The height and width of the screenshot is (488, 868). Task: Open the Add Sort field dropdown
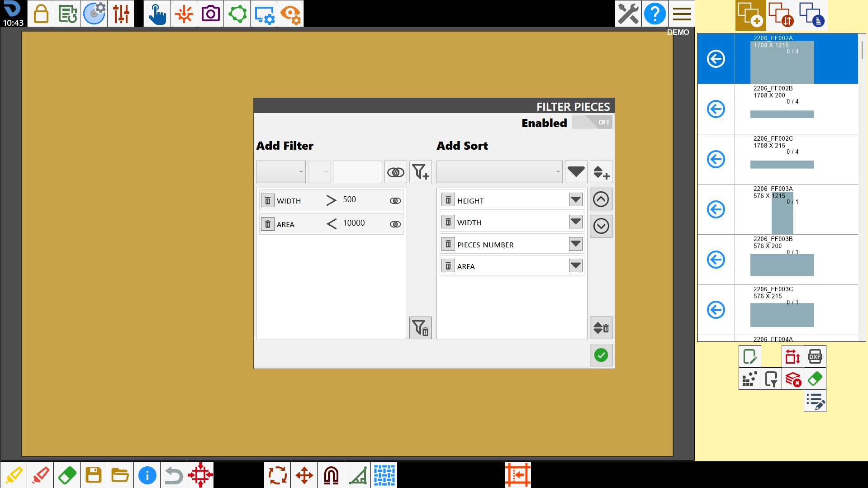(x=499, y=172)
